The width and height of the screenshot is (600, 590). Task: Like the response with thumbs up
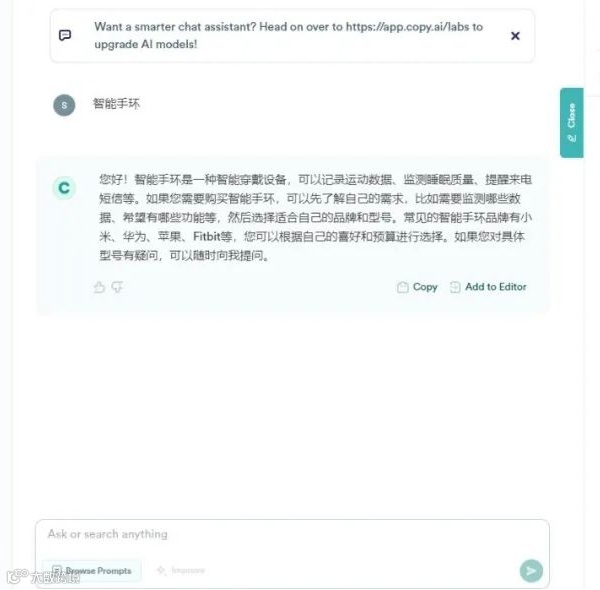pos(99,287)
